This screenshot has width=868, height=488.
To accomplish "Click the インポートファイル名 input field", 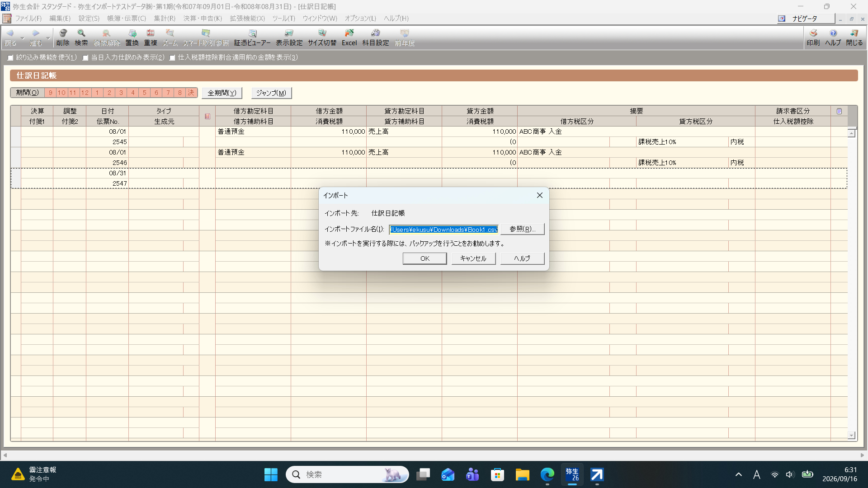I will pyautogui.click(x=444, y=230).
